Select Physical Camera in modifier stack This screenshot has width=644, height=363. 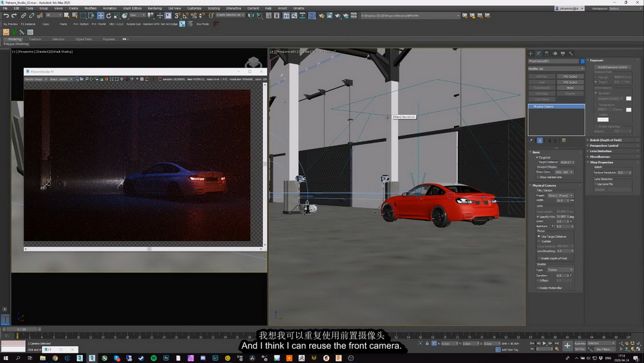click(x=556, y=106)
